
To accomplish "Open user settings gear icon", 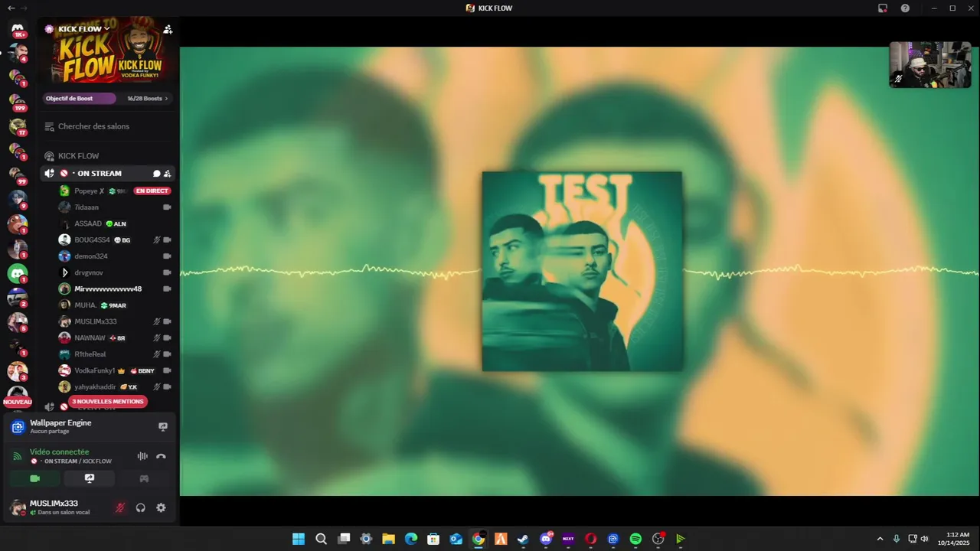I will click(x=161, y=507).
